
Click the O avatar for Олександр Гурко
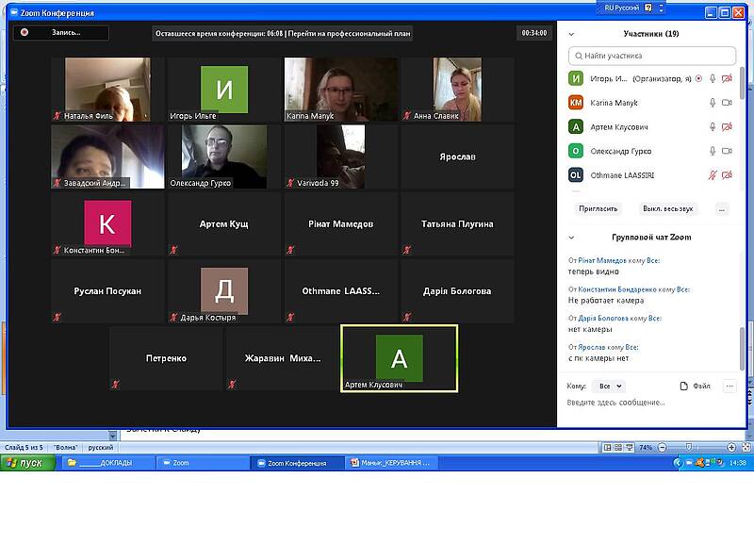(x=576, y=151)
